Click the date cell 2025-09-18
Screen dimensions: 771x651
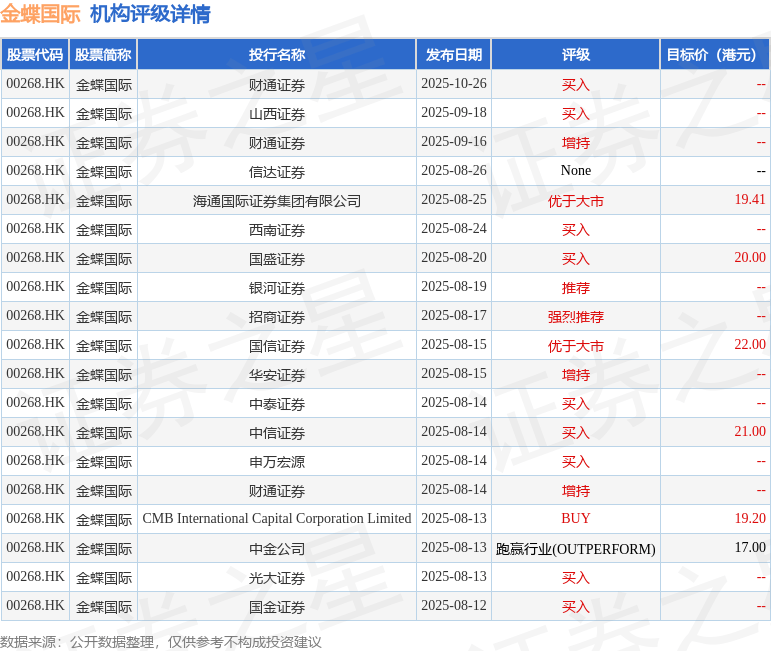[454, 113]
